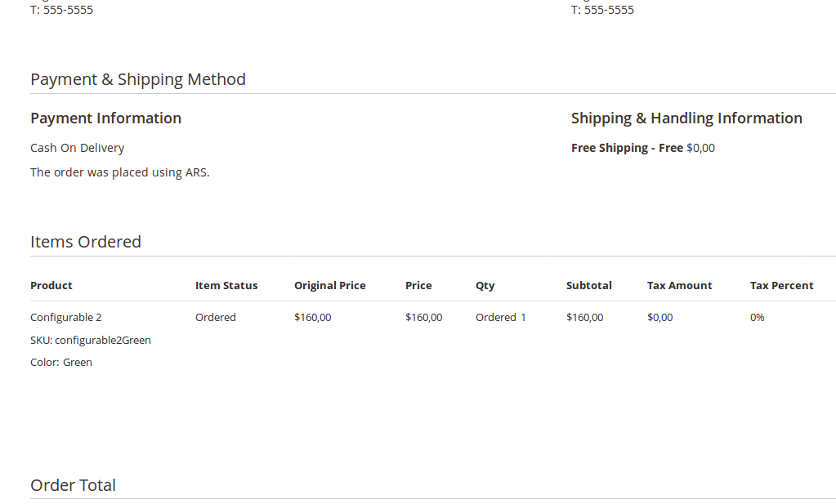Image resolution: width=836 pixels, height=504 pixels.
Task: Click the Item Status column header
Action: coord(226,285)
